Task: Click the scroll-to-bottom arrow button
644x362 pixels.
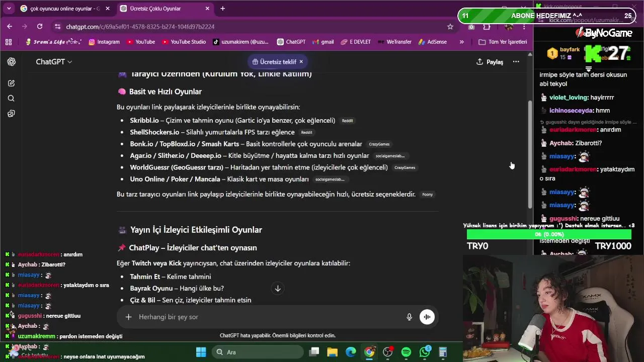Action: pyautogui.click(x=277, y=288)
